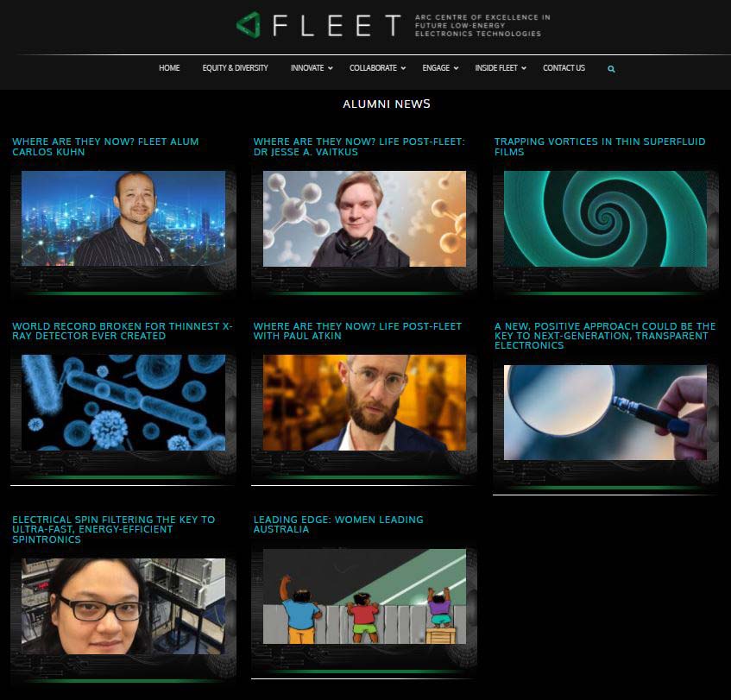Open the Equity & Diversity page
This screenshot has height=700, width=731.
235,68
